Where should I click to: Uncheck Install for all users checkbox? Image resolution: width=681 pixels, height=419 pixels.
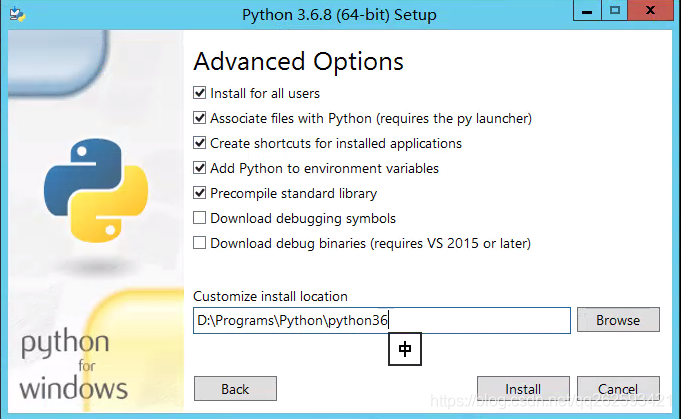(199, 92)
